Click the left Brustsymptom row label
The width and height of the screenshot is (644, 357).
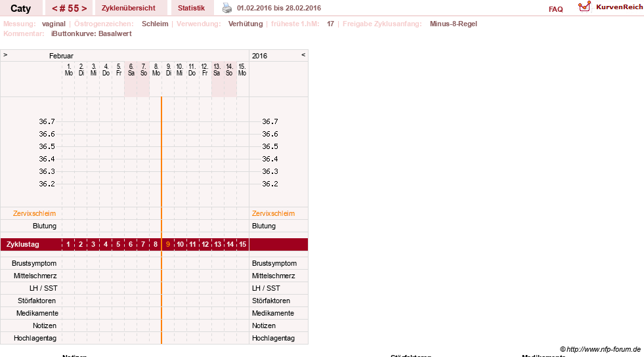(x=34, y=263)
